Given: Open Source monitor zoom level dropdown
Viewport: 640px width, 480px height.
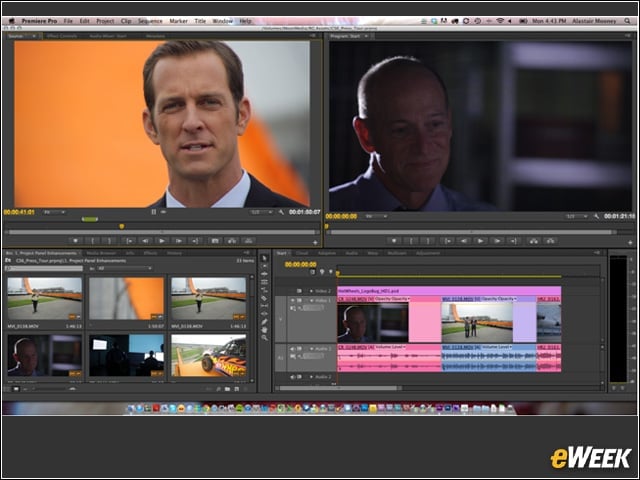Looking at the screenshot, I should pos(54,212).
